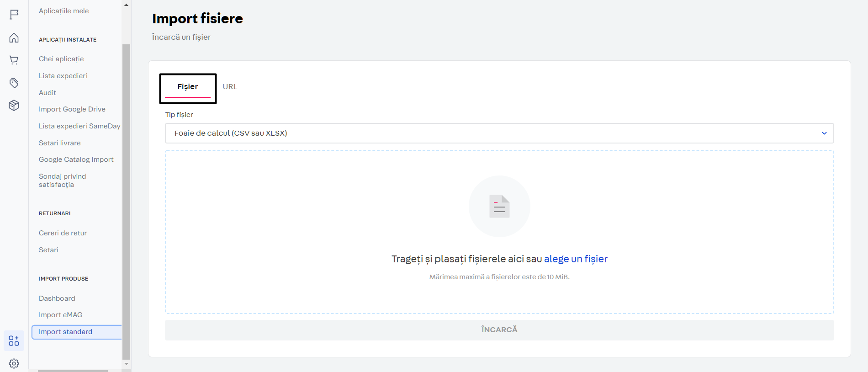
Task: Open the shopping cart orders icon
Action: pos(14,60)
